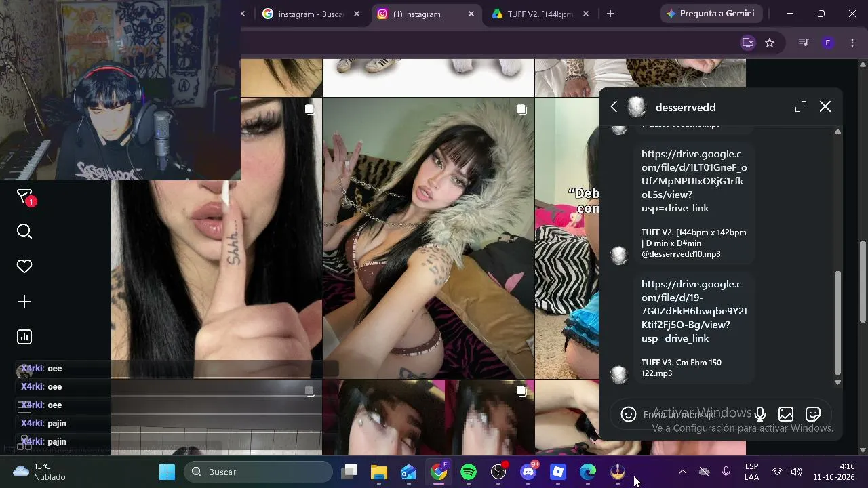The width and height of the screenshot is (868, 488).
Task: Record a voice message with microphone icon
Action: point(760,414)
